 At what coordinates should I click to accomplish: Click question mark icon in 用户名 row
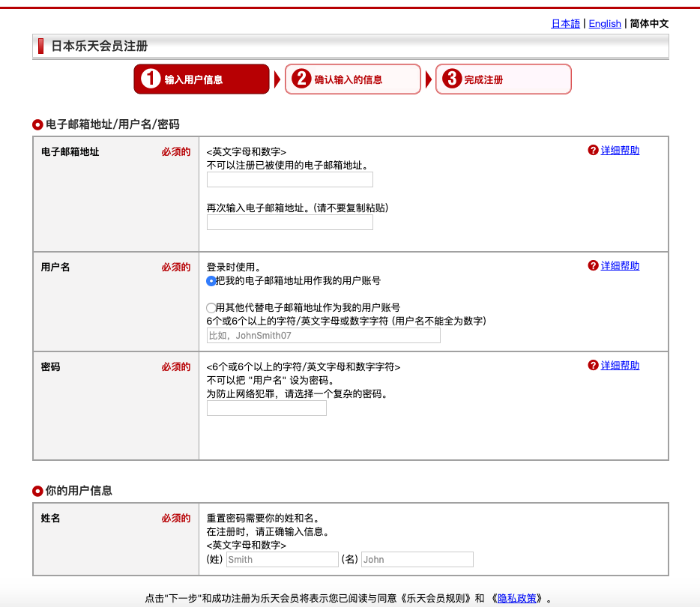[593, 265]
